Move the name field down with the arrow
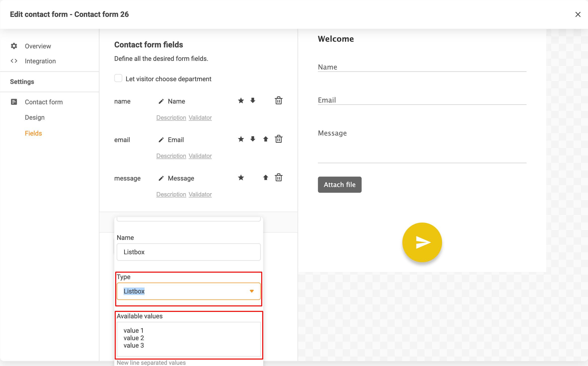Image resolution: width=588 pixels, height=366 pixels. click(x=253, y=101)
